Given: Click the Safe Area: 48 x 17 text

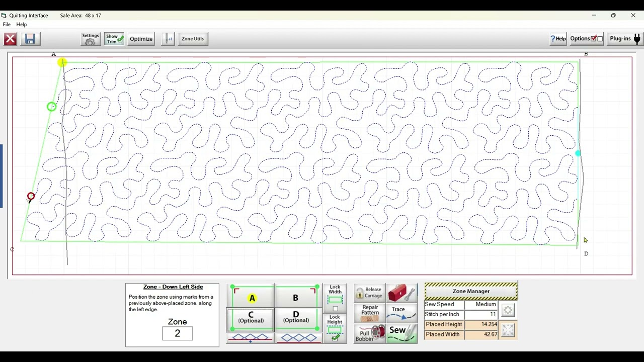Looking at the screenshot, I should click(80, 16).
